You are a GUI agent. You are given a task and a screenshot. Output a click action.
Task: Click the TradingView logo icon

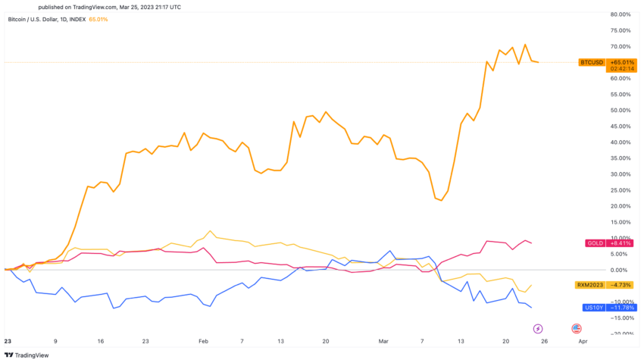pyautogui.click(x=8, y=355)
